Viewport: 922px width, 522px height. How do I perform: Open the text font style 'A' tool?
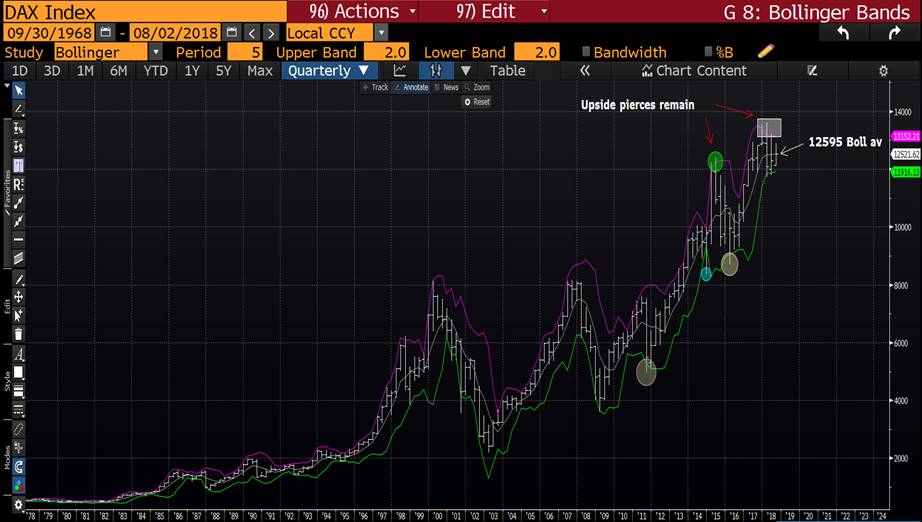(x=19, y=354)
